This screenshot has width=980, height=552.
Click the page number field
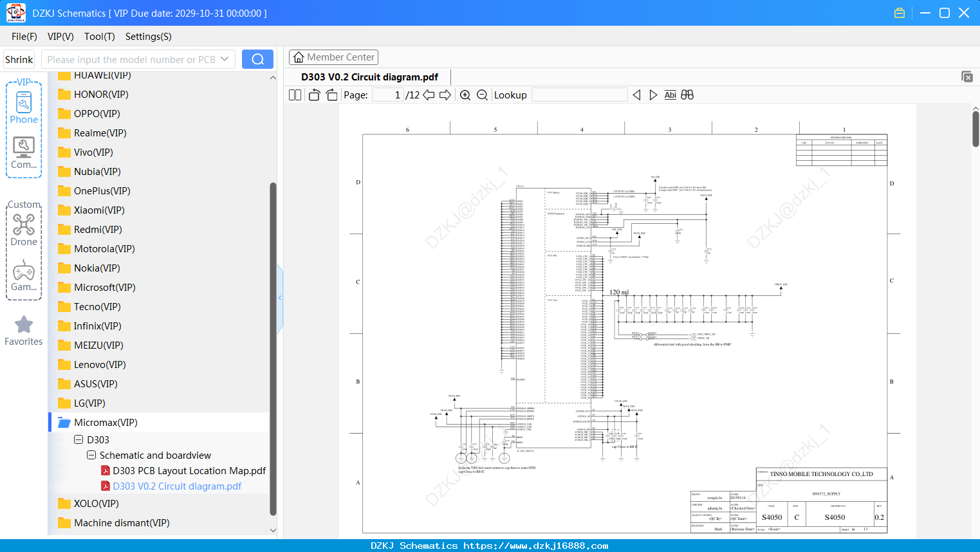point(388,95)
